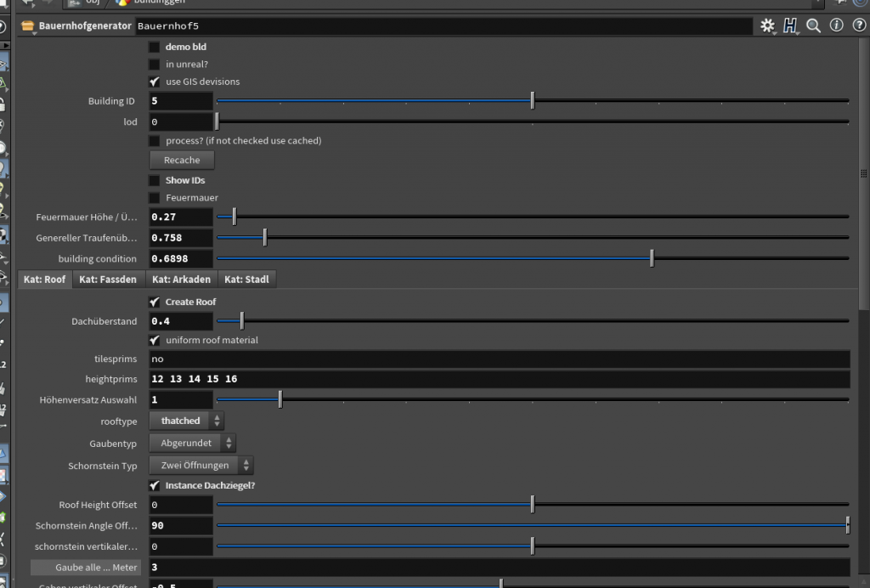Open the rooftype dropdown showing thatched
Screen dimensions: 870x588
tap(187, 421)
